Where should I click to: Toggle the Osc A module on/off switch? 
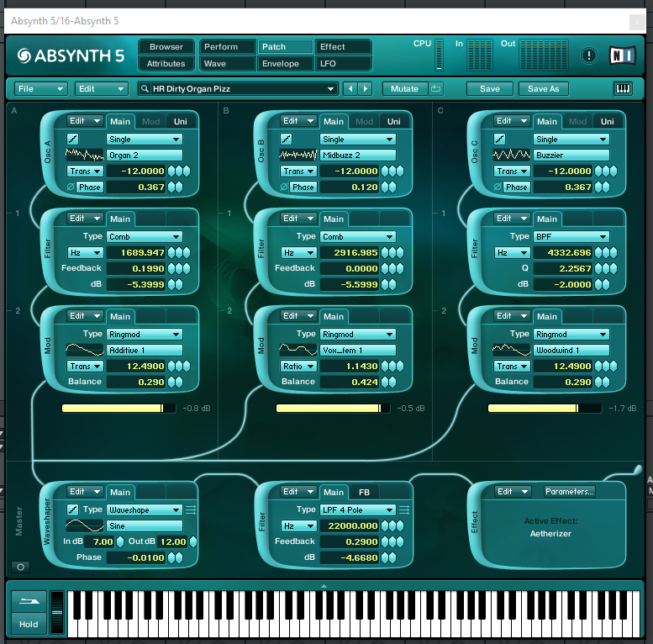pyautogui.click(x=72, y=139)
